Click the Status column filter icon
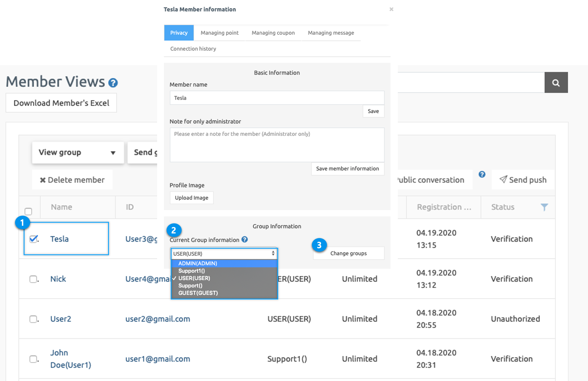The height and width of the screenshot is (381, 588). [544, 207]
